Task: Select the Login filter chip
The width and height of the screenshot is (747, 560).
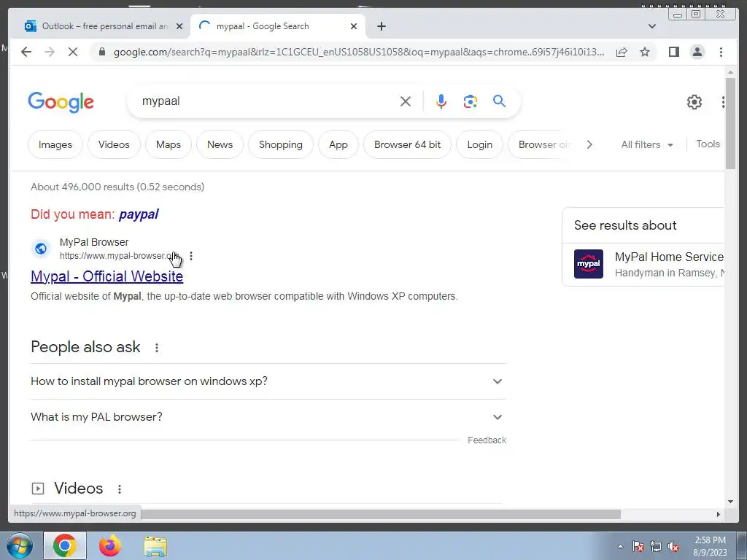Action: tap(479, 145)
